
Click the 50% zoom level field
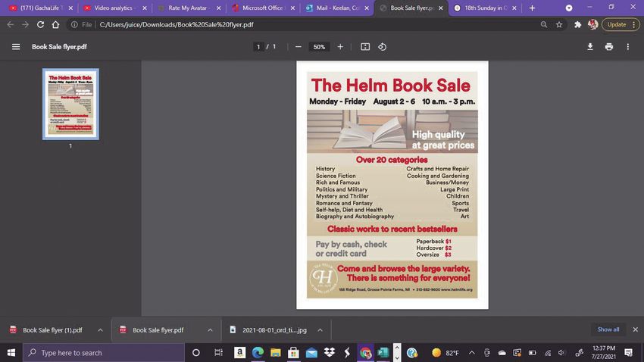coord(319,47)
